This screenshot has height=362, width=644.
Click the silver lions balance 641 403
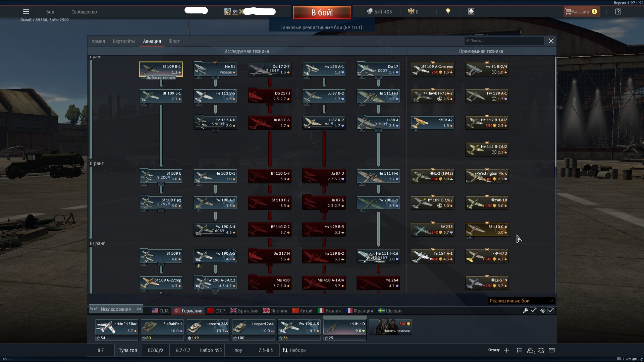[x=379, y=12]
